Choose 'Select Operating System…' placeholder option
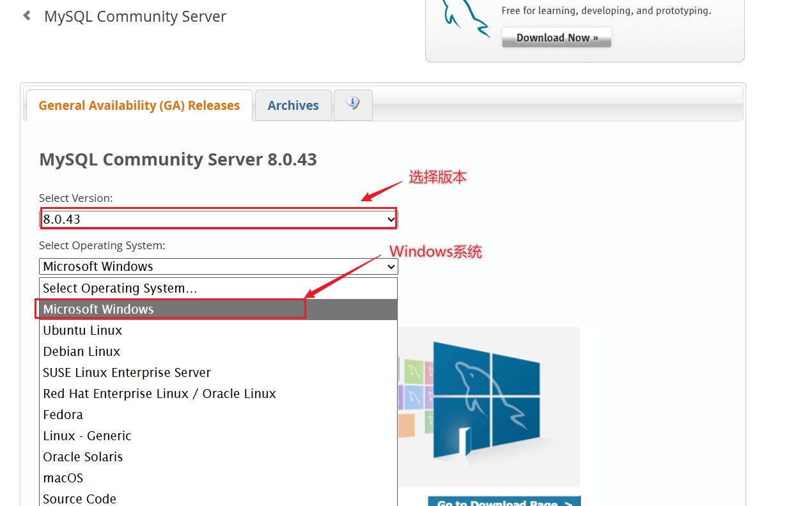This screenshot has height=506, width=812. (x=219, y=288)
